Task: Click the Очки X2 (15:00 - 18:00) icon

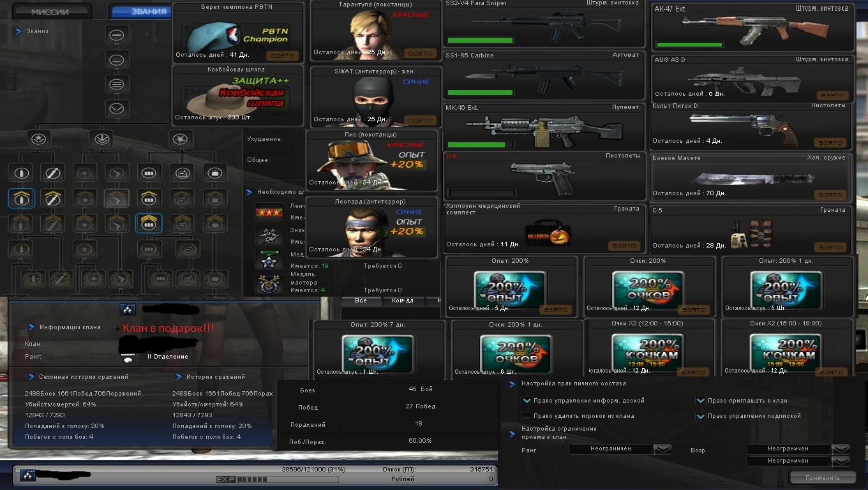Action: coord(786,353)
